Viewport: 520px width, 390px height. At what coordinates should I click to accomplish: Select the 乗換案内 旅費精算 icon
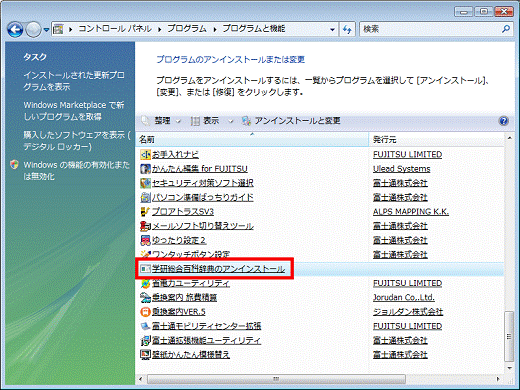click(145, 297)
